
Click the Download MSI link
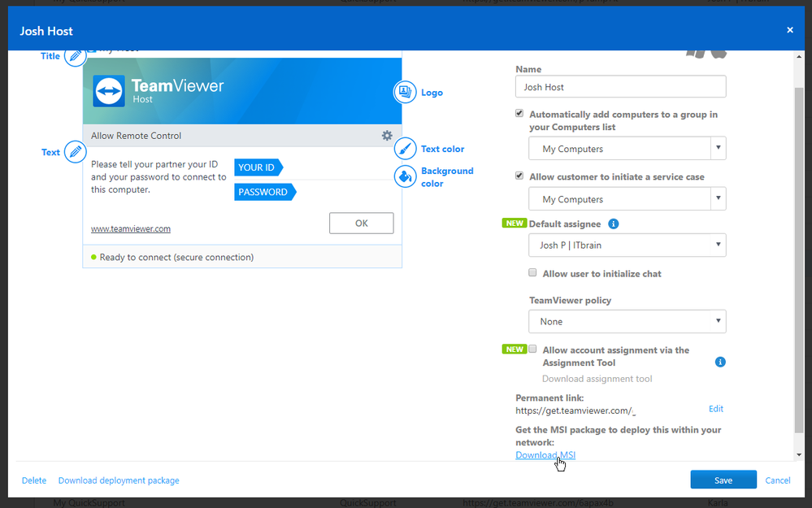[545, 455]
